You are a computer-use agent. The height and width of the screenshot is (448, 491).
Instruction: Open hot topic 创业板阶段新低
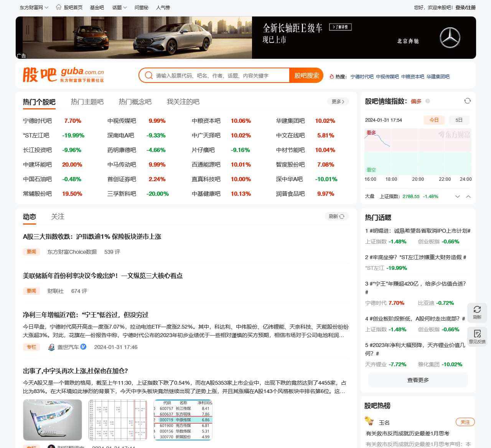click(415, 319)
